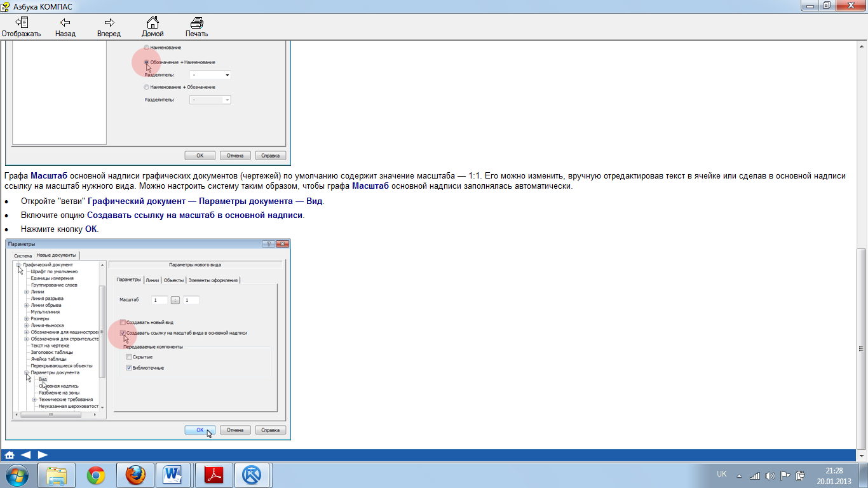Click the up arrow of the page scrollbar

tap(862, 46)
